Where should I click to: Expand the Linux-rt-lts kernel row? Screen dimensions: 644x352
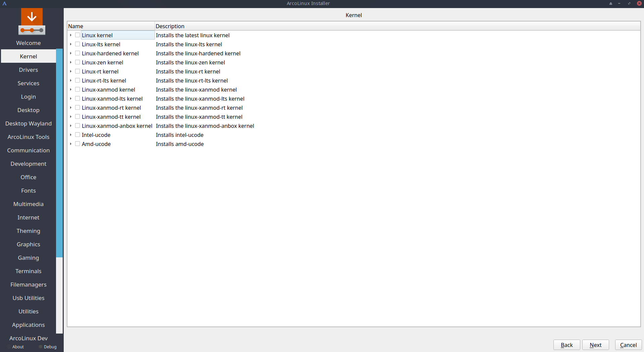(x=71, y=81)
